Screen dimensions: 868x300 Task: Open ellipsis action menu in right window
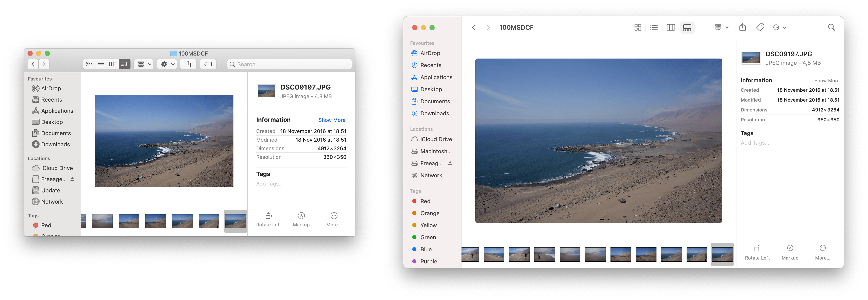pos(779,27)
